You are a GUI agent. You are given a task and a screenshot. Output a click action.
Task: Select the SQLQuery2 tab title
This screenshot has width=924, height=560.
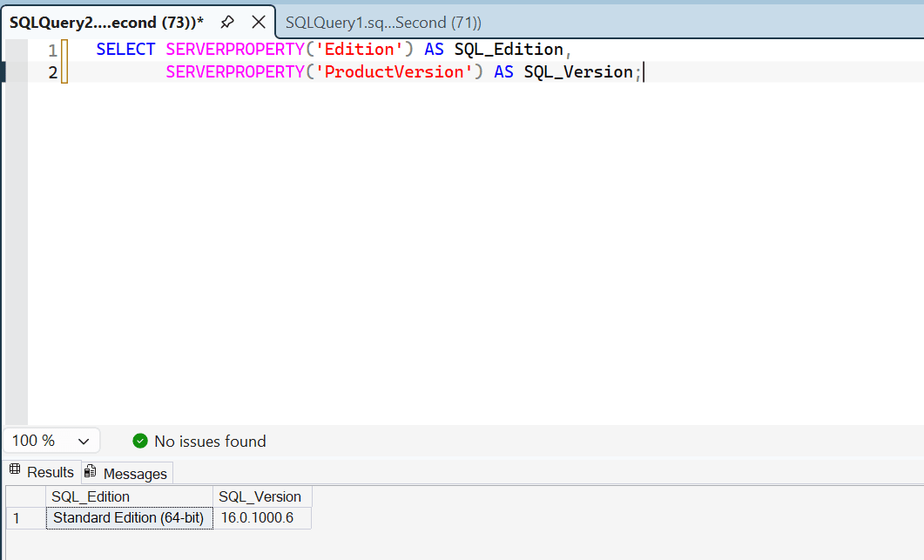(x=106, y=23)
